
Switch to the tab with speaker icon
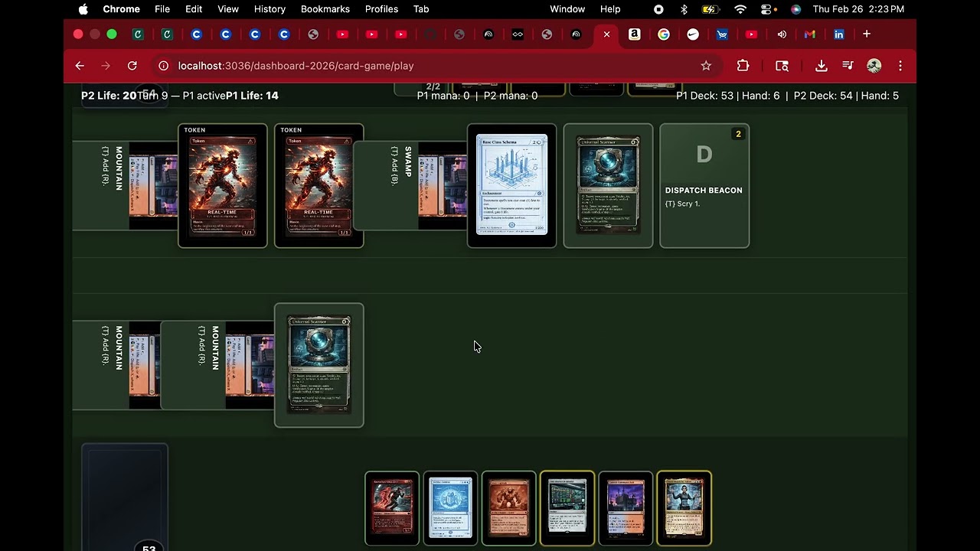click(x=782, y=34)
